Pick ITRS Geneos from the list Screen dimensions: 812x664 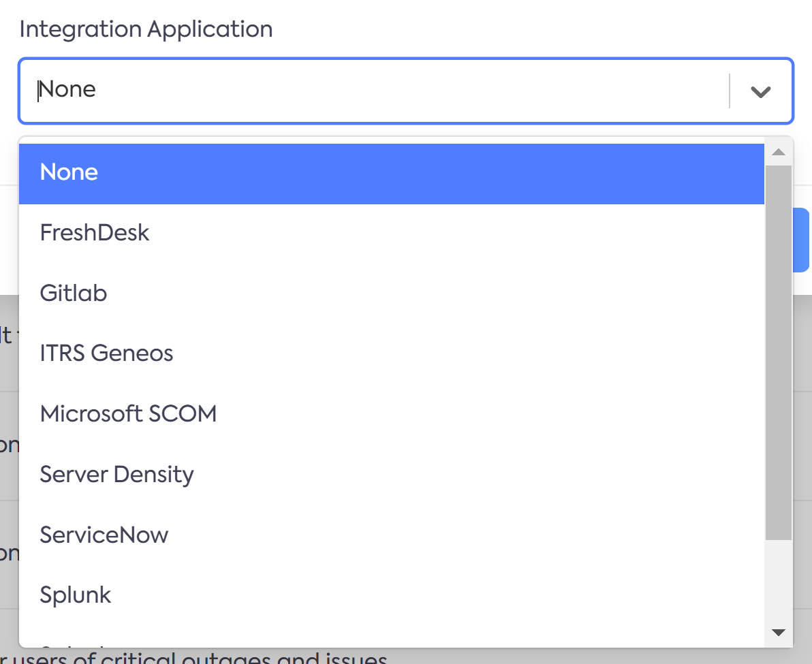(x=392, y=354)
